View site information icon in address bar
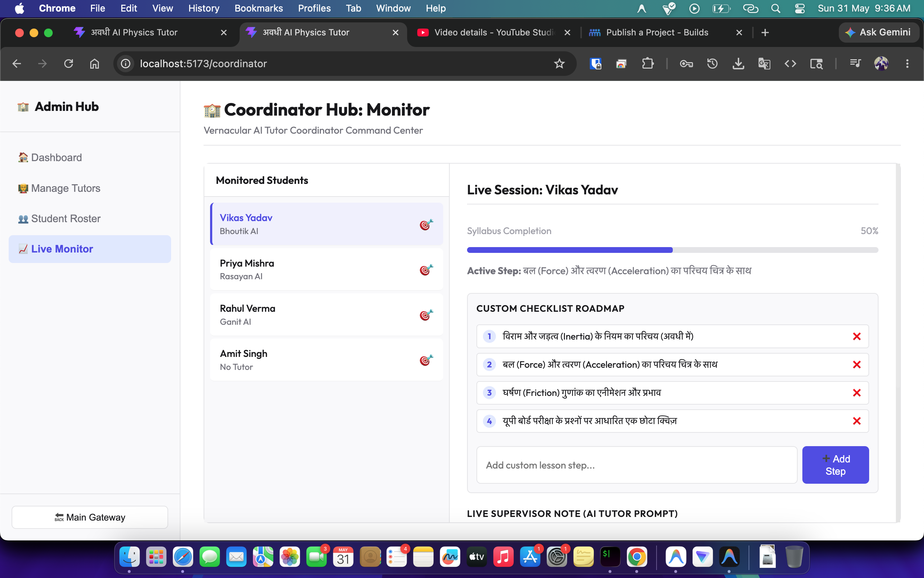 [126, 64]
